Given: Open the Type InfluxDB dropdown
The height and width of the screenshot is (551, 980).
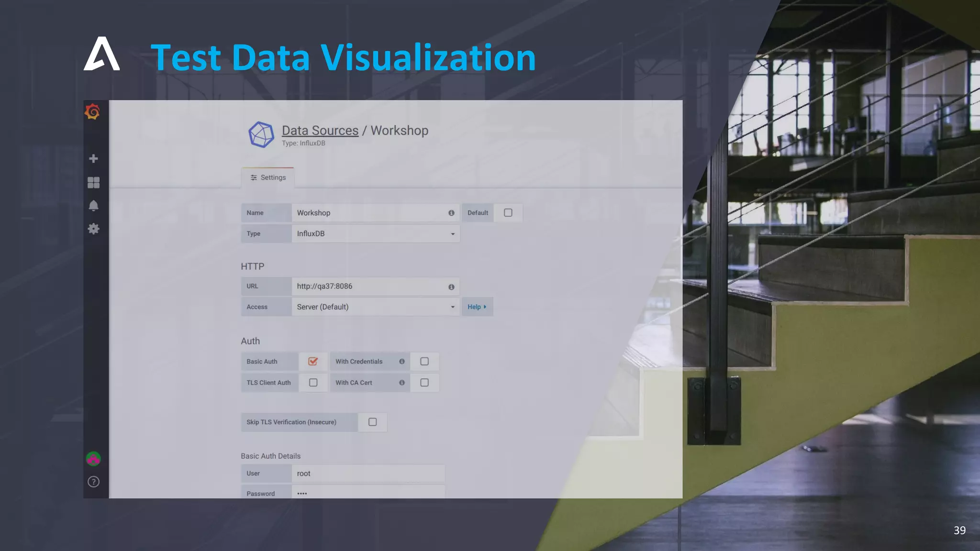Looking at the screenshot, I should pos(376,233).
